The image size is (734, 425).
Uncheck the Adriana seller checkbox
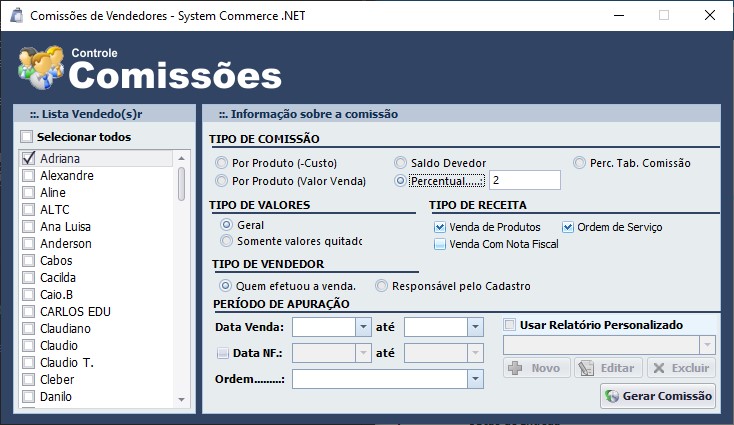click(29, 158)
